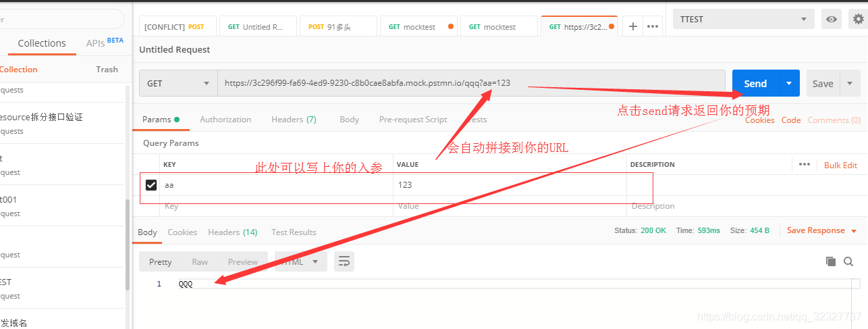The image size is (868, 329).
Task: Copy response with the copy icon
Action: pos(831,261)
